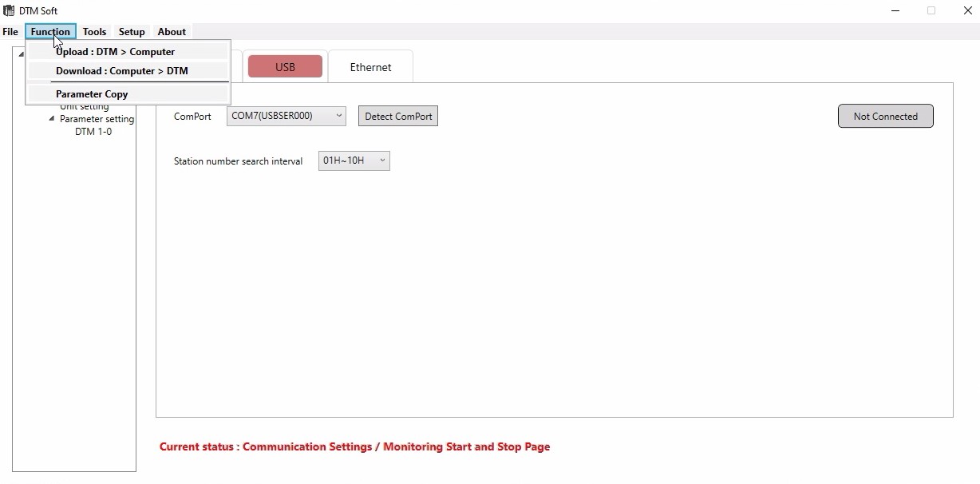Click the Station number search interval label

tap(238, 161)
